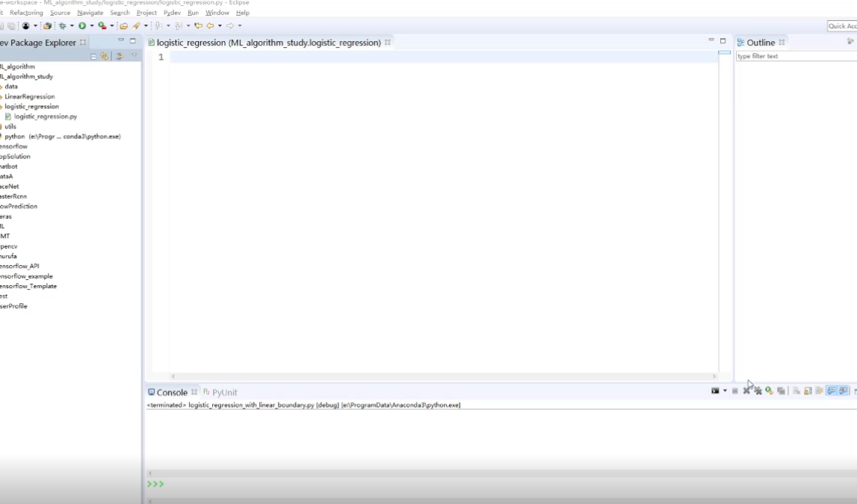This screenshot has width=857, height=504.
Task: Toggle show console when standard error changes
Action: (843, 391)
